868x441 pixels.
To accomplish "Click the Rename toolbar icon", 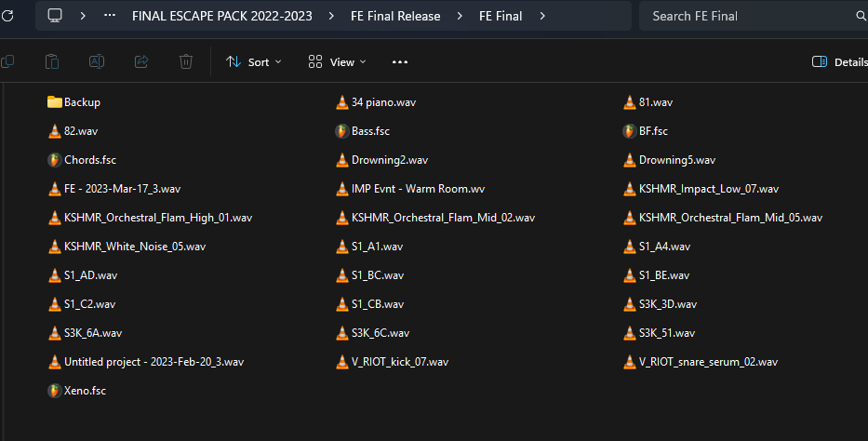I will pos(97,61).
